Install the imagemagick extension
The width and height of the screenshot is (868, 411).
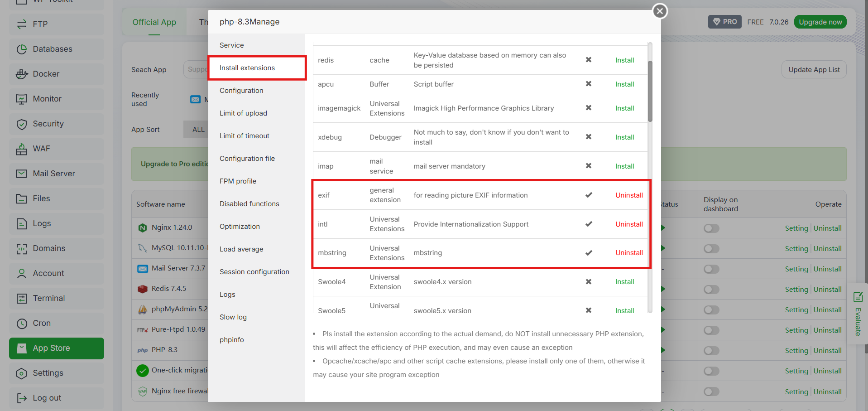tap(624, 108)
